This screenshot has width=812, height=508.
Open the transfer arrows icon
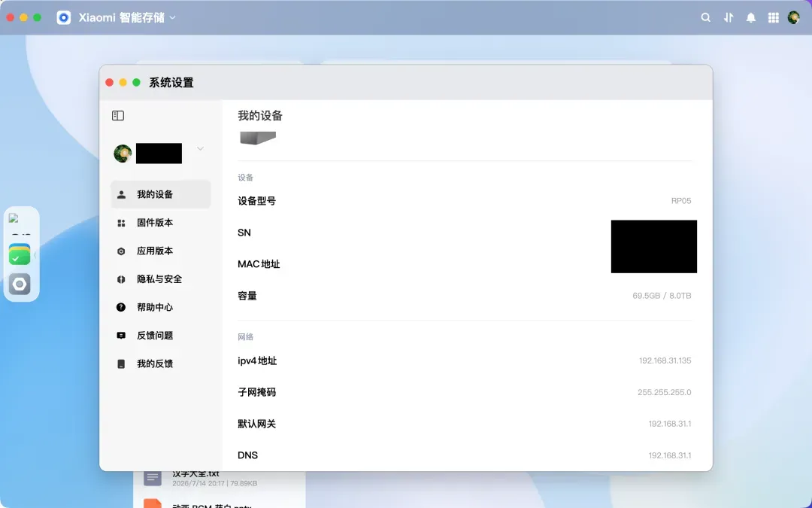pyautogui.click(x=728, y=17)
